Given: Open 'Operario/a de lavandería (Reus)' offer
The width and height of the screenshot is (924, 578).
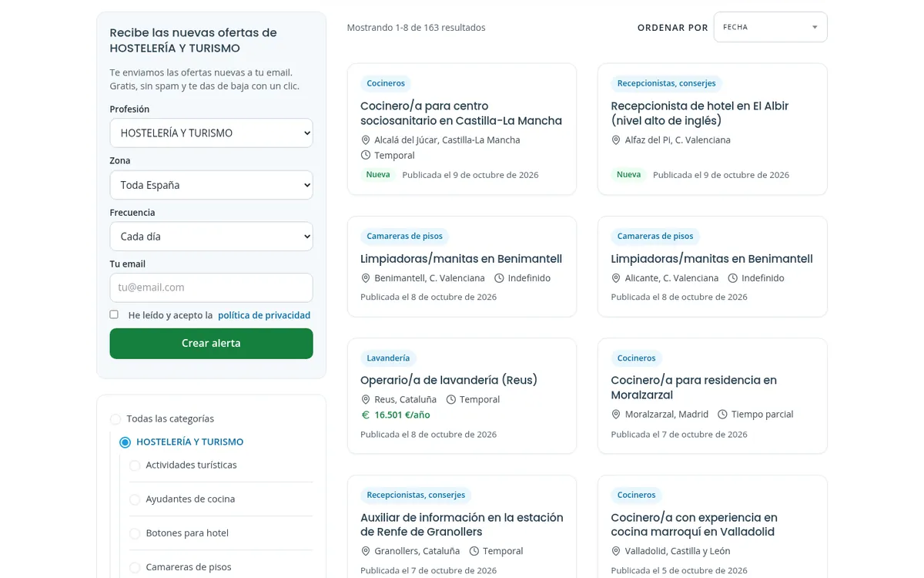Looking at the screenshot, I should pos(449,380).
